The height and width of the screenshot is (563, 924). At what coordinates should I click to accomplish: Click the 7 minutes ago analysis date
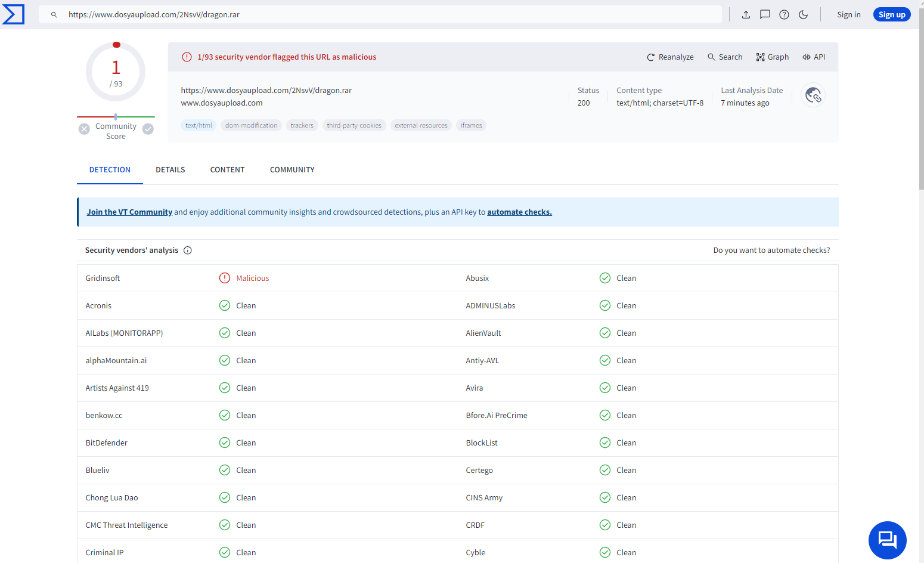pyautogui.click(x=745, y=103)
